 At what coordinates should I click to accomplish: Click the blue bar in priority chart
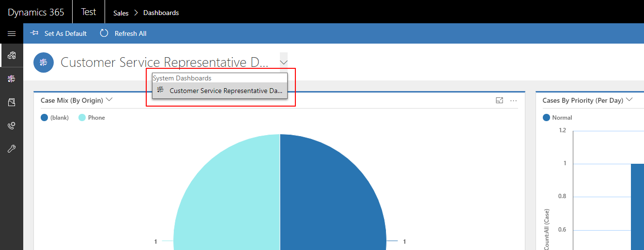(637, 207)
